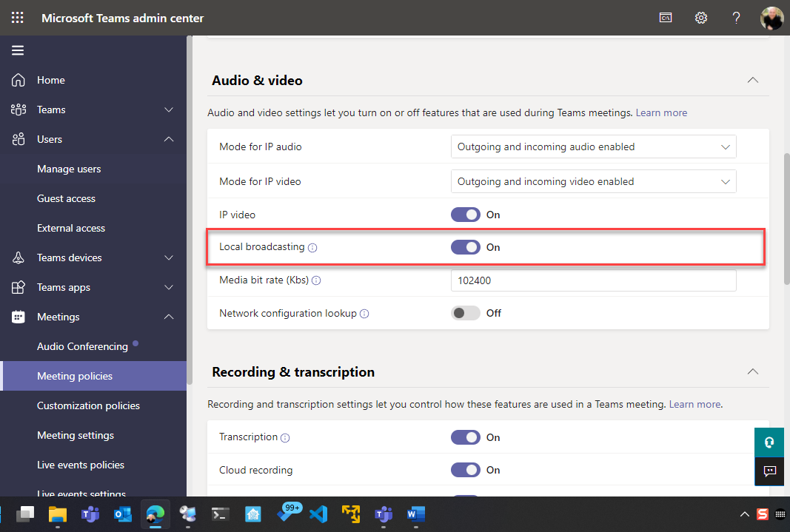Open the feedback icon at bottom right
Image resolution: width=790 pixels, height=532 pixels.
pos(769,471)
